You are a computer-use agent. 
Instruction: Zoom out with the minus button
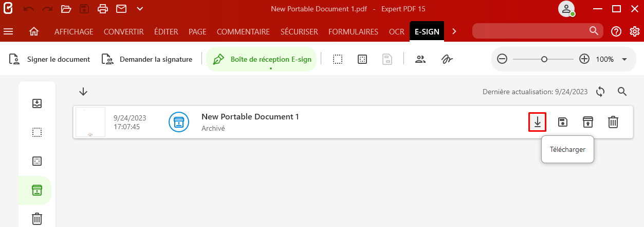pos(502,59)
